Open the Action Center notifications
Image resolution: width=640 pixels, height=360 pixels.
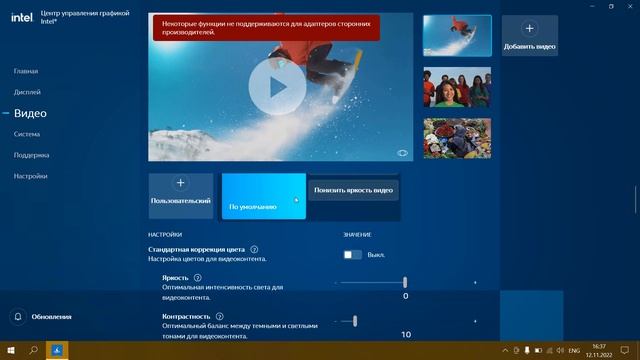coord(624,350)
